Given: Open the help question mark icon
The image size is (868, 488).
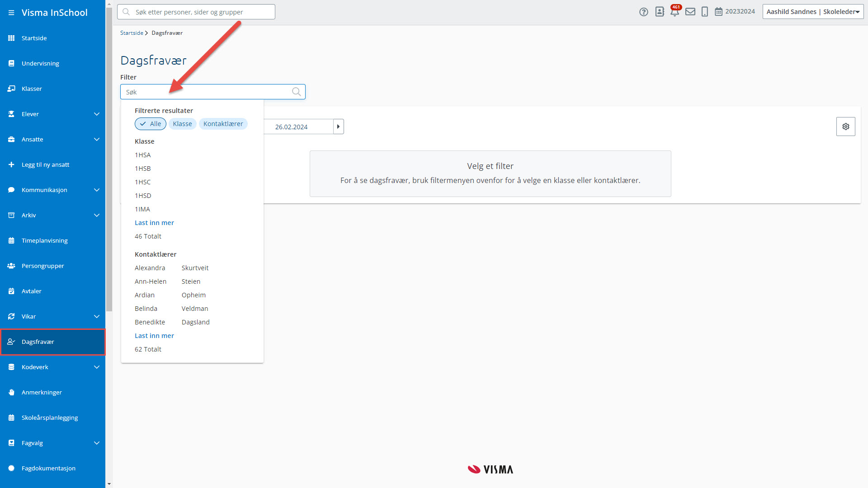Looking at the screenshot, I should click(x=644, y=12).
